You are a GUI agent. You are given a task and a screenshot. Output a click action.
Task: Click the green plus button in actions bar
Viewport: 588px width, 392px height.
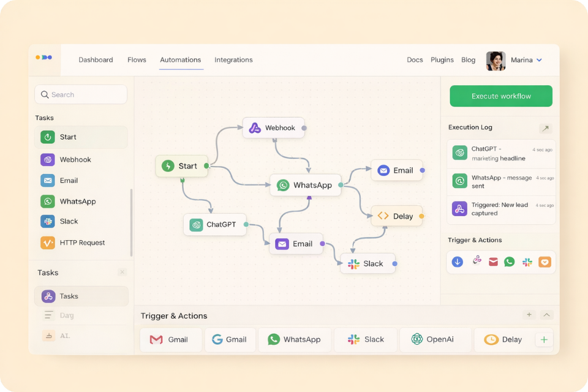pyautogui.click(x=544, y=339)
